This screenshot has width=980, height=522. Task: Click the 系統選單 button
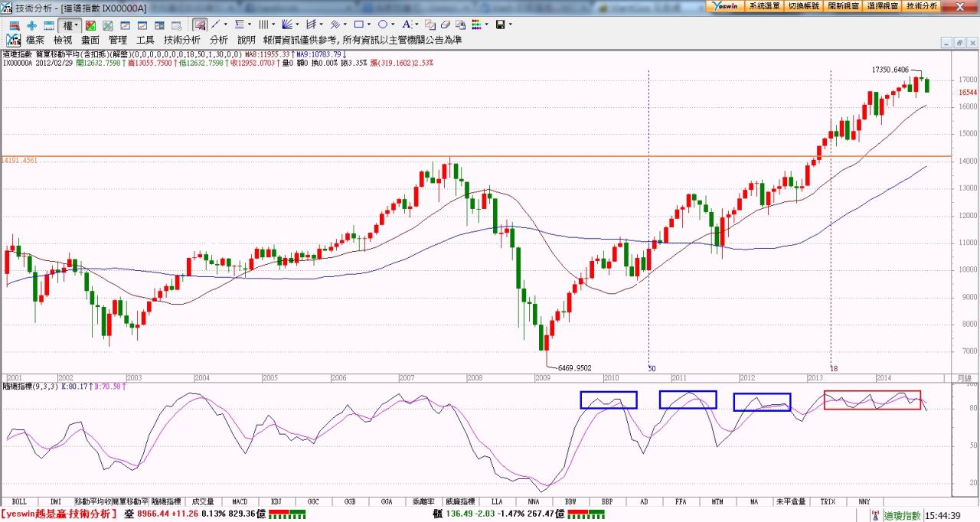(x=764, y=5)
